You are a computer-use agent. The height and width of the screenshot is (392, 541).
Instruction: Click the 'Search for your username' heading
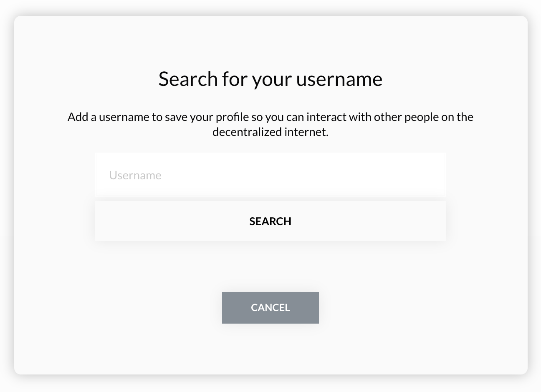(270, 78)
